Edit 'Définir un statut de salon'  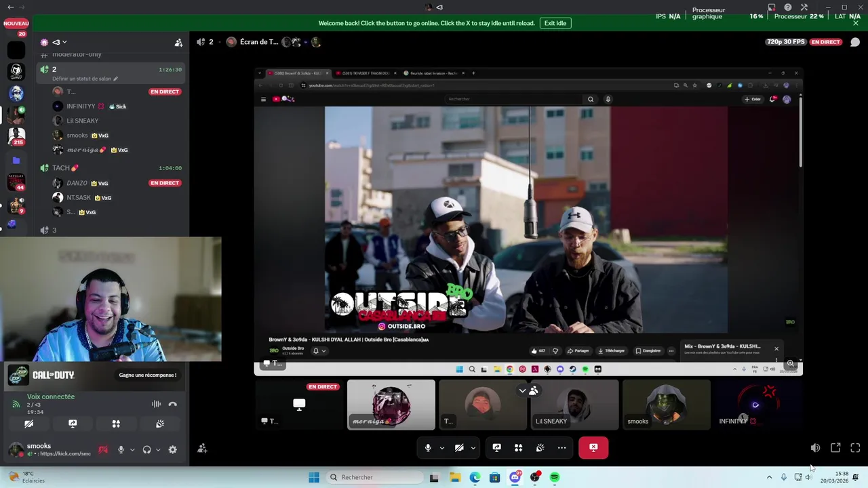click(x=85, y=79)
